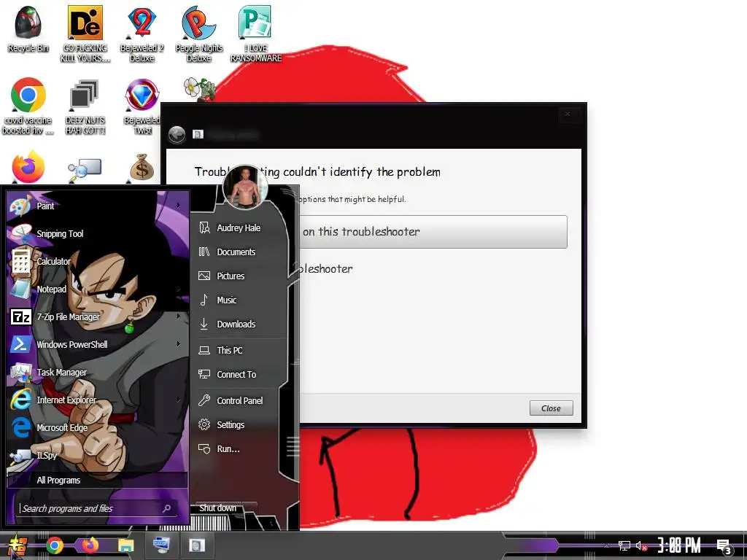Click the 3:08 PM clock
The width and height of the screenshot is (747, 560).
[x=679, y=545]
